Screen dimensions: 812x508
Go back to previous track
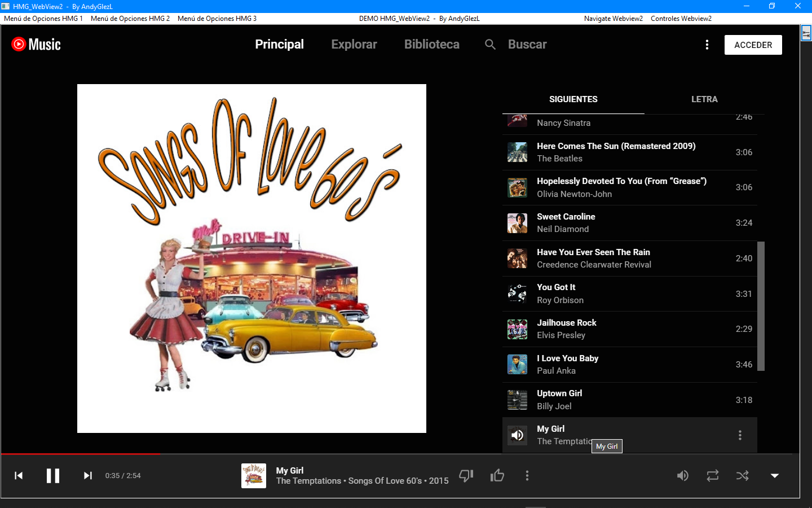point(19,476)
